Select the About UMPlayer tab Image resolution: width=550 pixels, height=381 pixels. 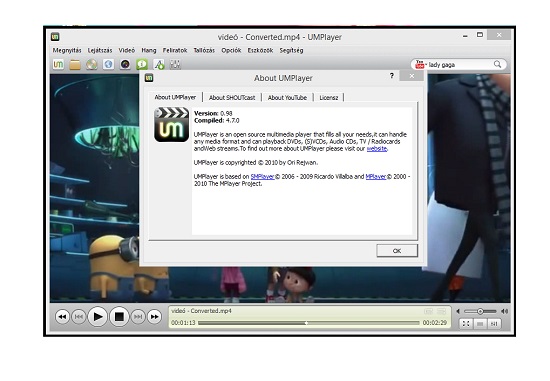click(175, 97)
